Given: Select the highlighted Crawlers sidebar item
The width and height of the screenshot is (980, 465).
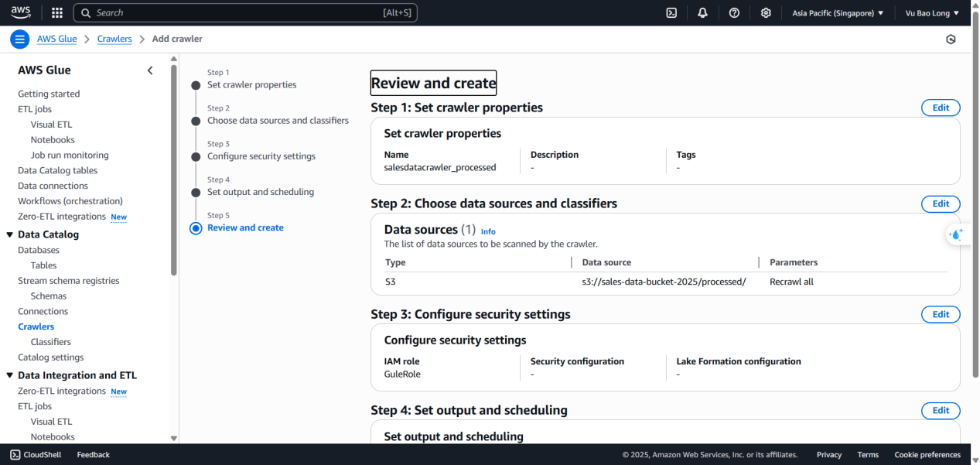Looking at the screenshot, I should [36, 327].
